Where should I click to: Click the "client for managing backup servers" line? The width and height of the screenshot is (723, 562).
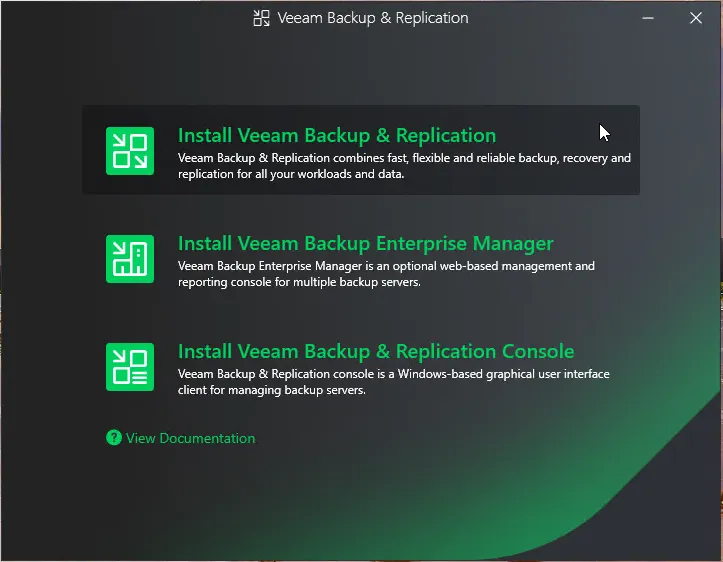tap(272, 390)
